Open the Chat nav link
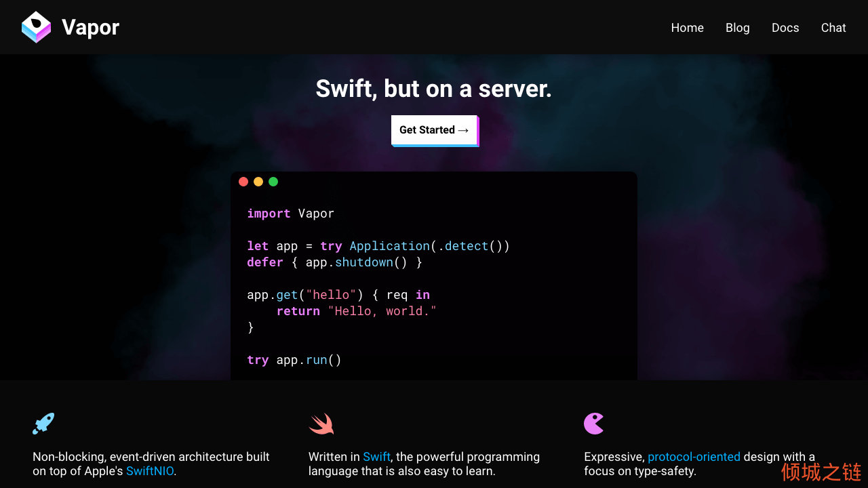The width and height of the screenshot is (868, 488). 833,28
